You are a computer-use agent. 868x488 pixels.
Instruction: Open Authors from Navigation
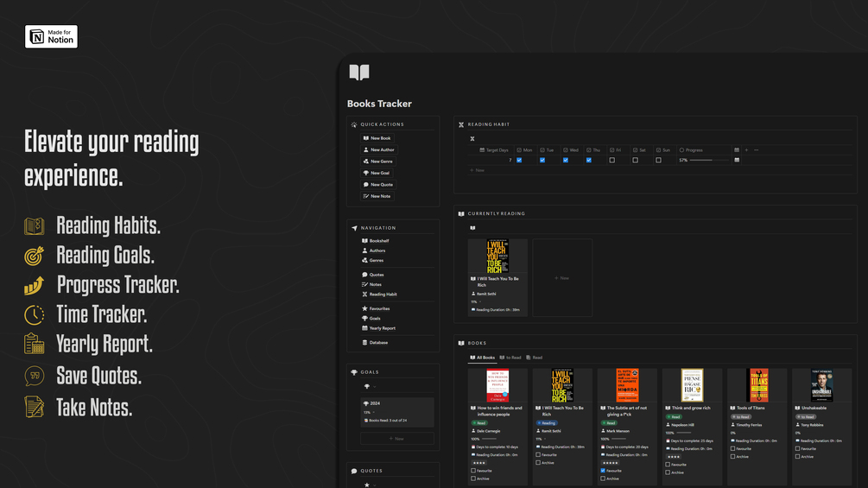click(x=374, y=250)
